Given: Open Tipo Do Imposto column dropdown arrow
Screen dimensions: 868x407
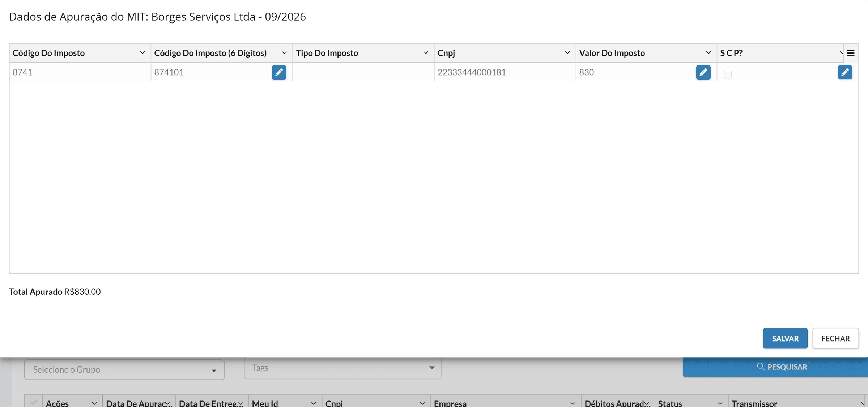Looking at the screenshot, I should (426, 53).
